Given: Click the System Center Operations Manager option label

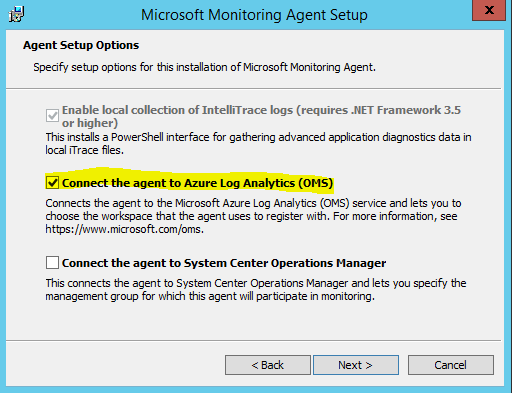Looking at the screenshot, I should point(224,263).
